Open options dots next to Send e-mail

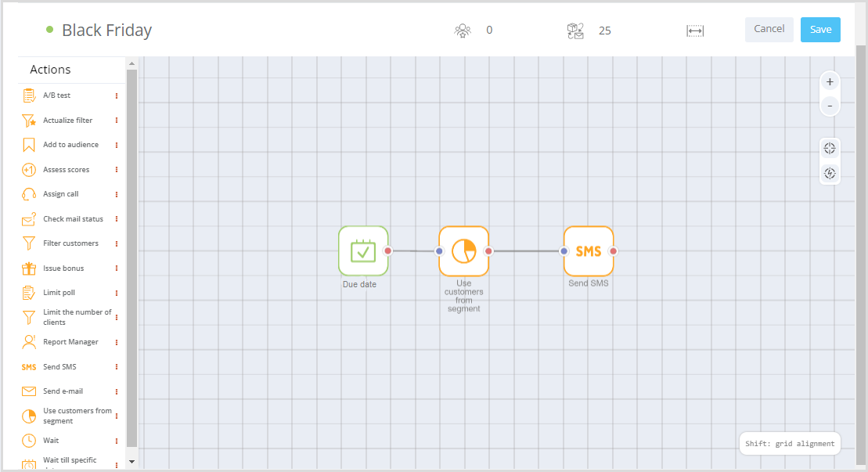coord(117,391)
